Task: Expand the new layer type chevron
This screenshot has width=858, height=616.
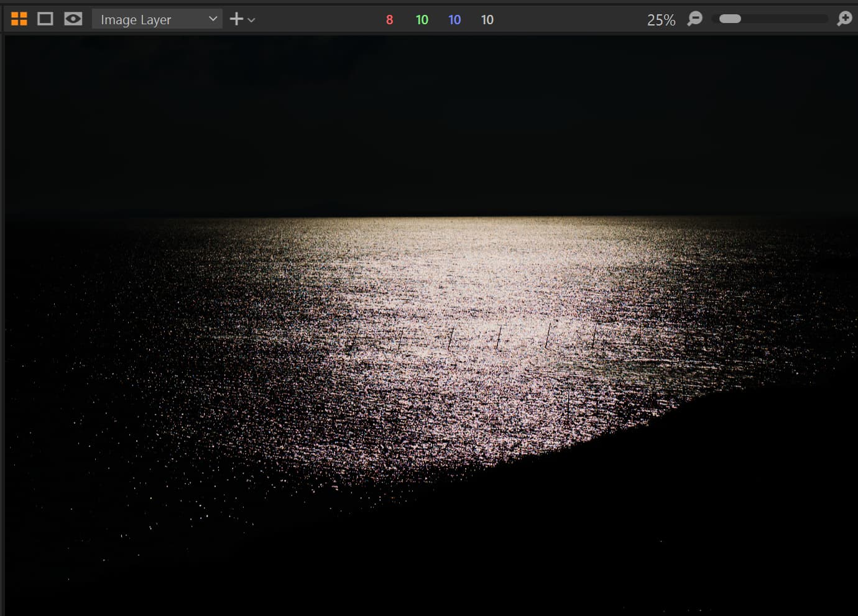Action: (x=251, y=21)
